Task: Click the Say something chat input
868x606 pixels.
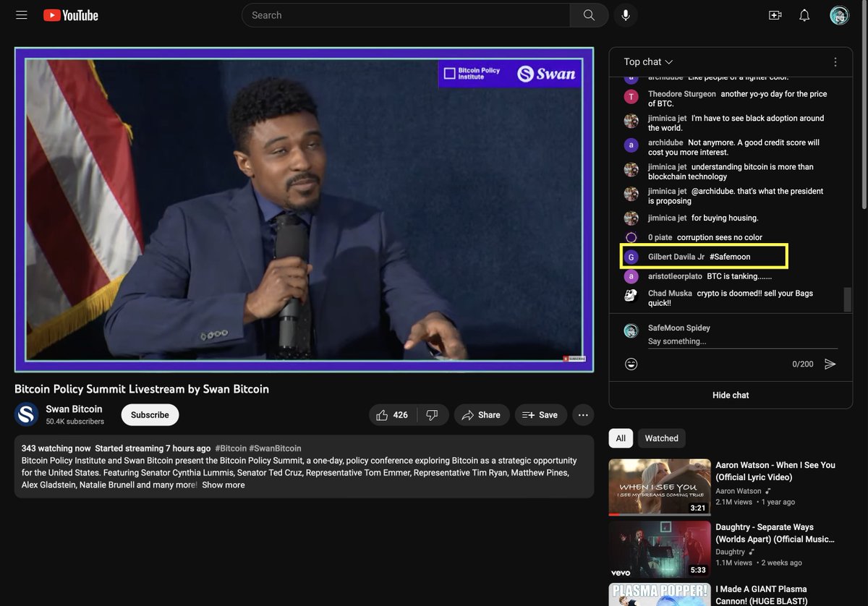Action: click(x=742, y=341)
